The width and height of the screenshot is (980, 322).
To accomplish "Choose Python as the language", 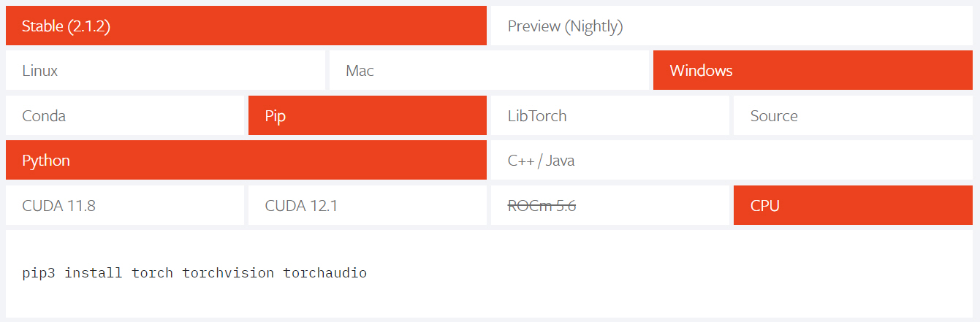I will click(246, 161).
